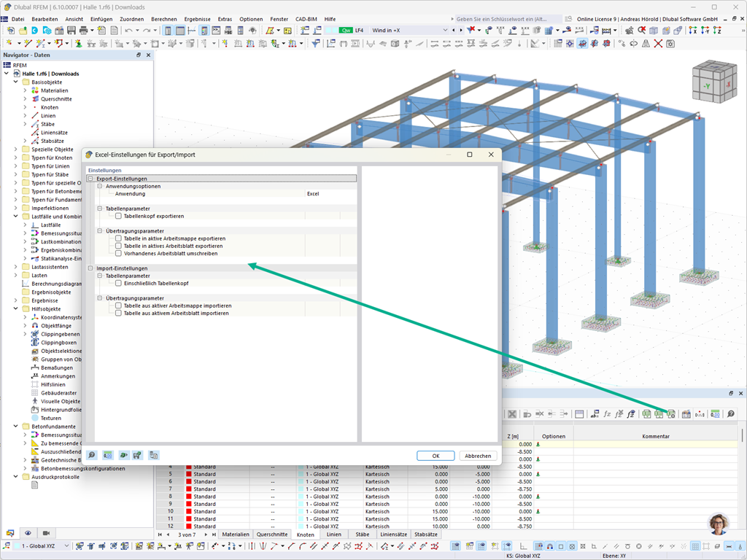The width and height of the screenshot is (747, 560).
Task: Click the open file folder icon in toolbar
Action: point(23,31)
